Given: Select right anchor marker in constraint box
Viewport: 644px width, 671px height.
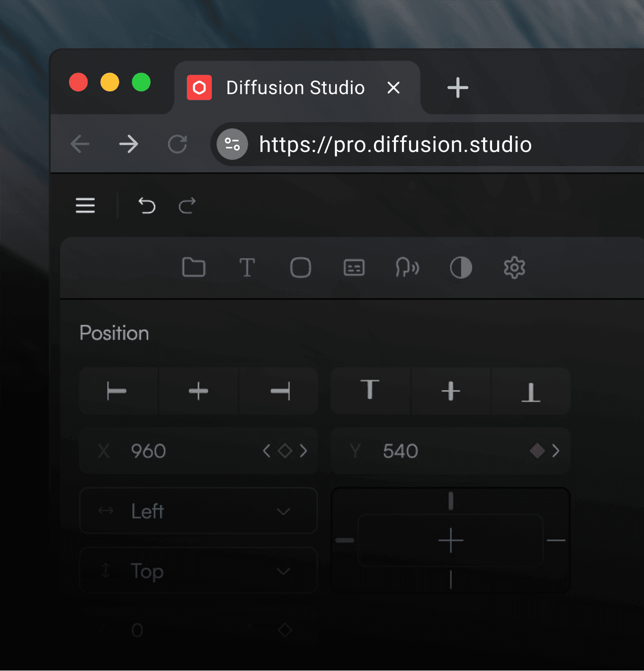Looking at the screenshot, I should pyautogui.click(x=556, y=540).
